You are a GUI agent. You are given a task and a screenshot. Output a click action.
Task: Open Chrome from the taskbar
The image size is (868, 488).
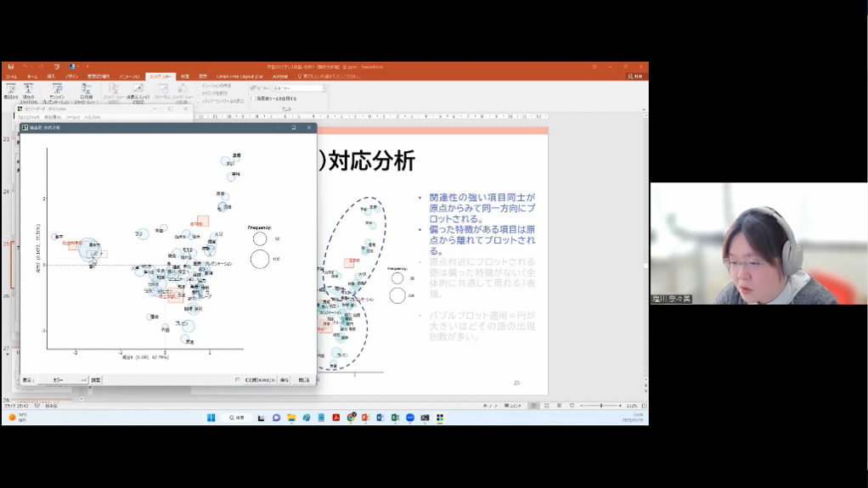coord(351,418)
